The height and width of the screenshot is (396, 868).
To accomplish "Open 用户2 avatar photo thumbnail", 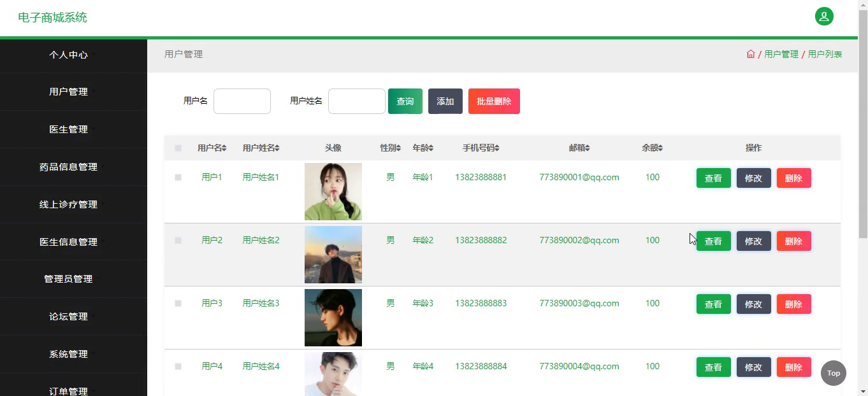I will click(x=333, y=255).
